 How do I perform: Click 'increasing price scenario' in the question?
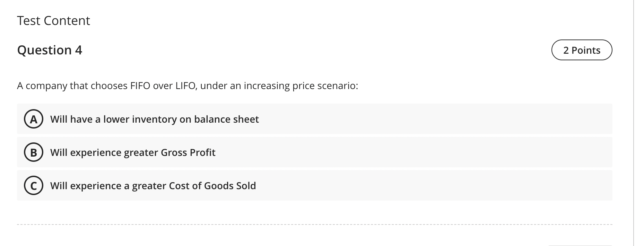tap(301, 86)
